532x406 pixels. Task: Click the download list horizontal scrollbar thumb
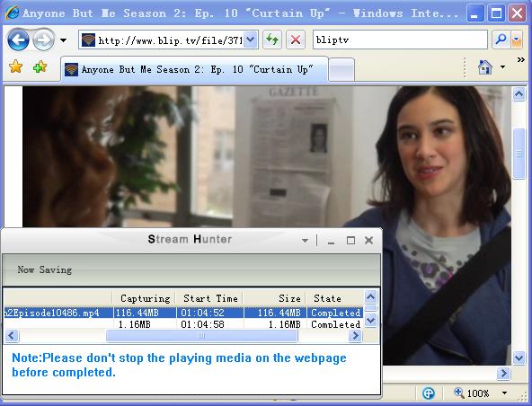pyautogui.click(x=201, y=336)
